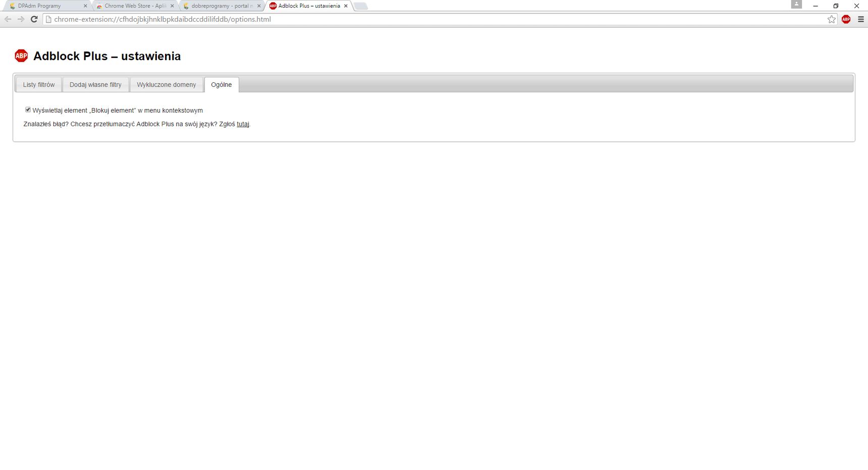Viewport: 868px width, 470px height.
Task: Select the Ogólne settings tab
Action: 222,85
